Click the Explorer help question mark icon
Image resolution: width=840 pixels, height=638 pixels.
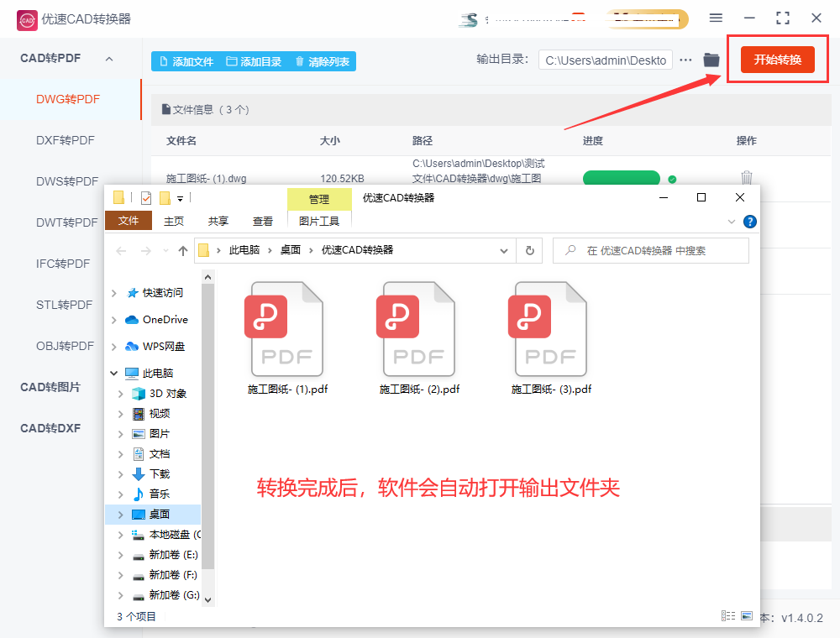[750, 222]
